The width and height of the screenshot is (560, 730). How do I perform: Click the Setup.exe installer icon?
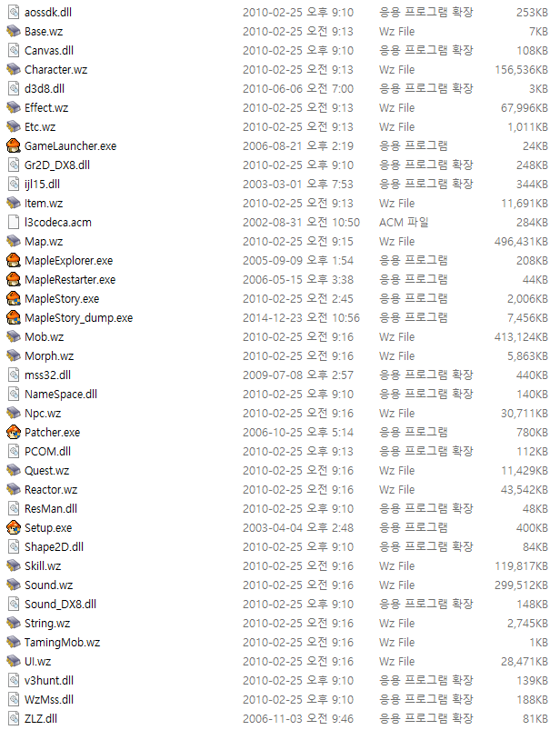click(x=14, y=527)
